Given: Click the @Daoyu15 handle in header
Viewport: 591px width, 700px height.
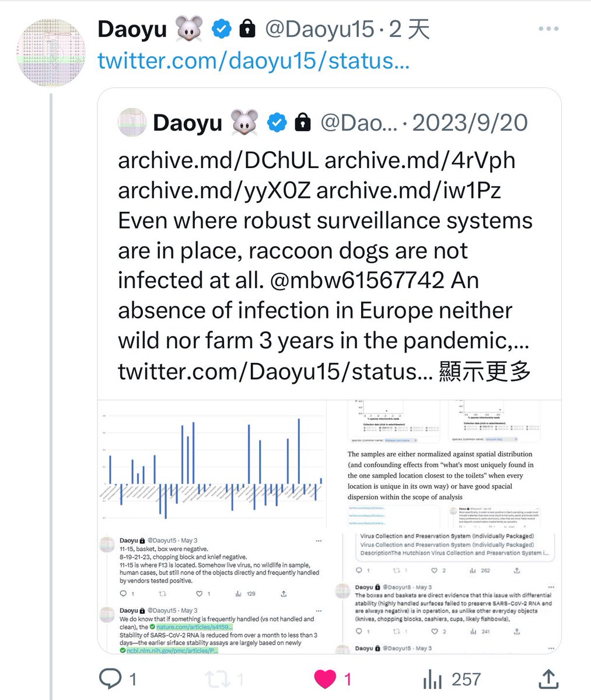Looking at the screenshot, I should click(319, 29).
